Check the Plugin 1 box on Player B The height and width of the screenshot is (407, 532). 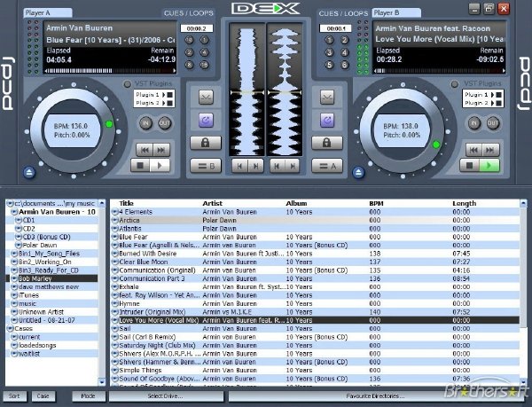(x=498, y=95)
